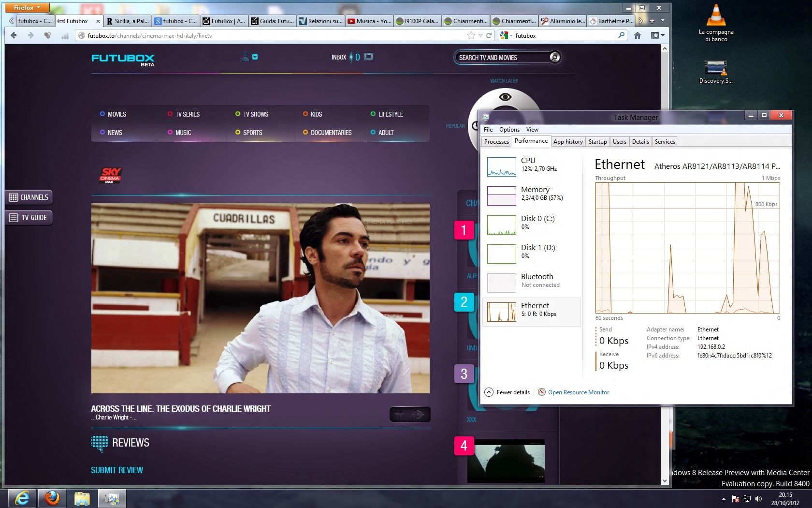Click Futubox search magnifier button
Viewport: 812px width, 508px height.
(x=555, y=57)
